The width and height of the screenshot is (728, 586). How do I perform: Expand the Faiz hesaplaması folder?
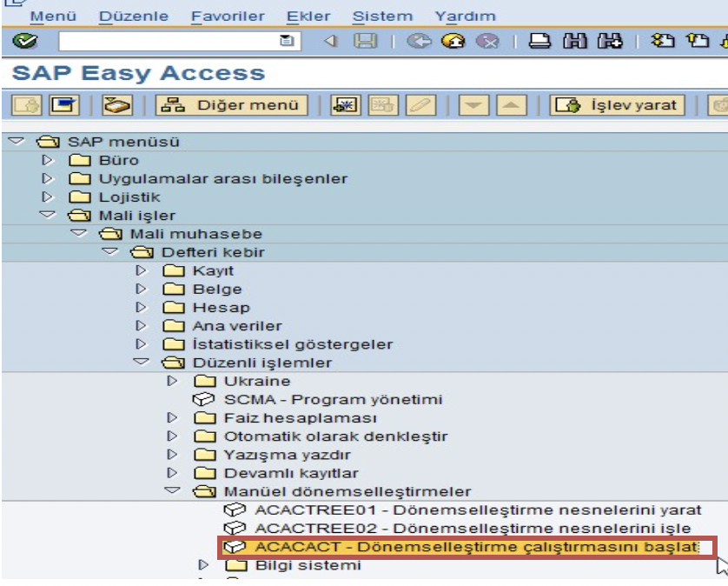point(172,418)
